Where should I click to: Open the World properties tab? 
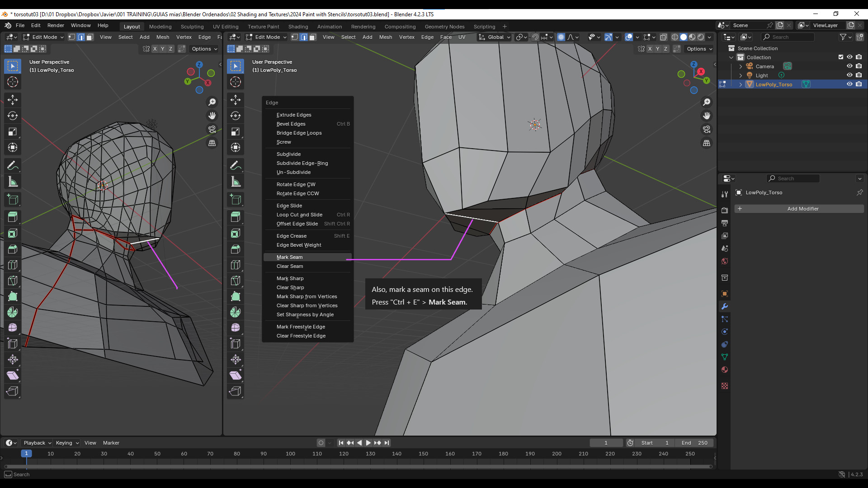(725, 261)
